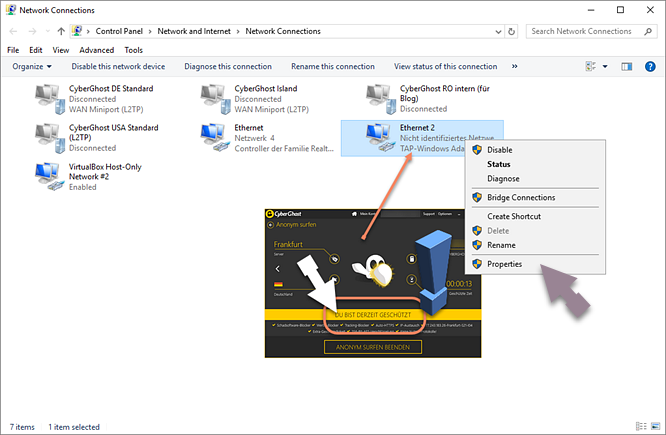Screen dimensions: 666x435
Task: Click Diagnose this connection
Action: [x=228, y=66]
